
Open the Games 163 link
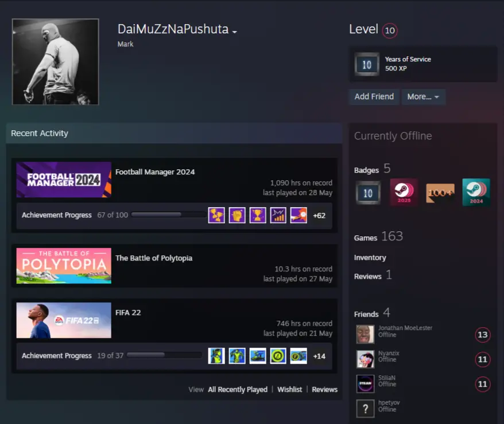click(378, 237)
